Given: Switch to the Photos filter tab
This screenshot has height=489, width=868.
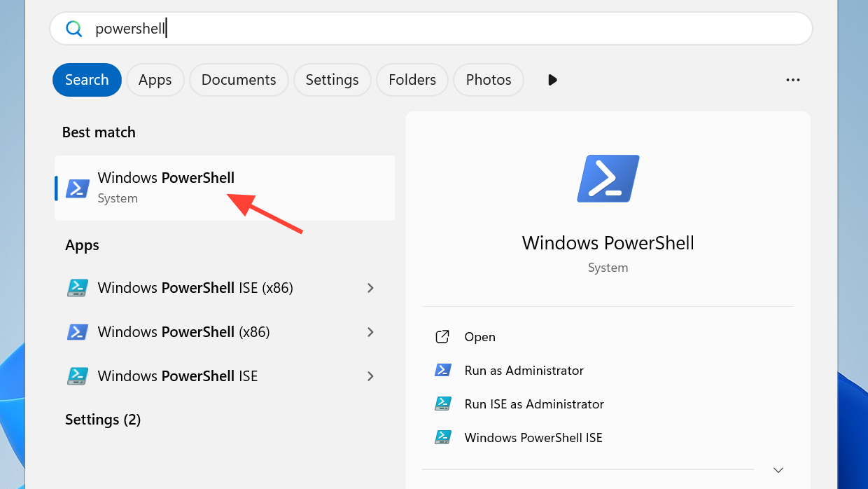Looking at the screenshot, I should [489, 80].
